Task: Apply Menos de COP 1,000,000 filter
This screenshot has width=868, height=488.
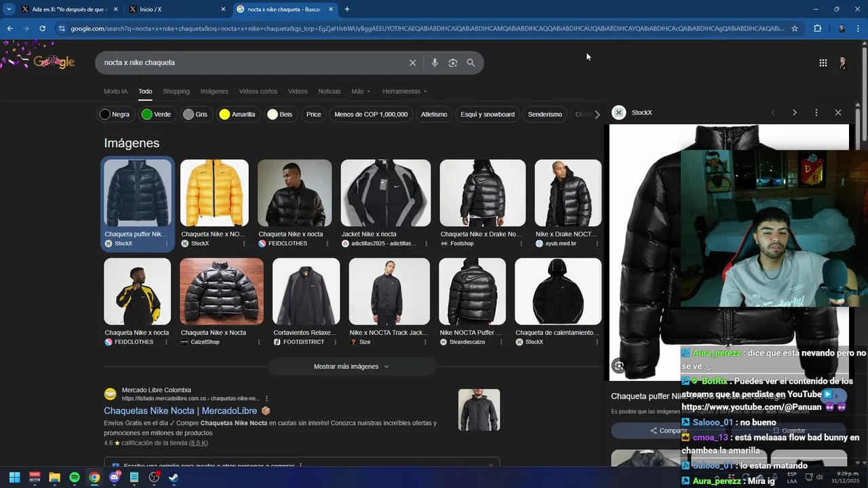Action: click(x=371, y=115)
